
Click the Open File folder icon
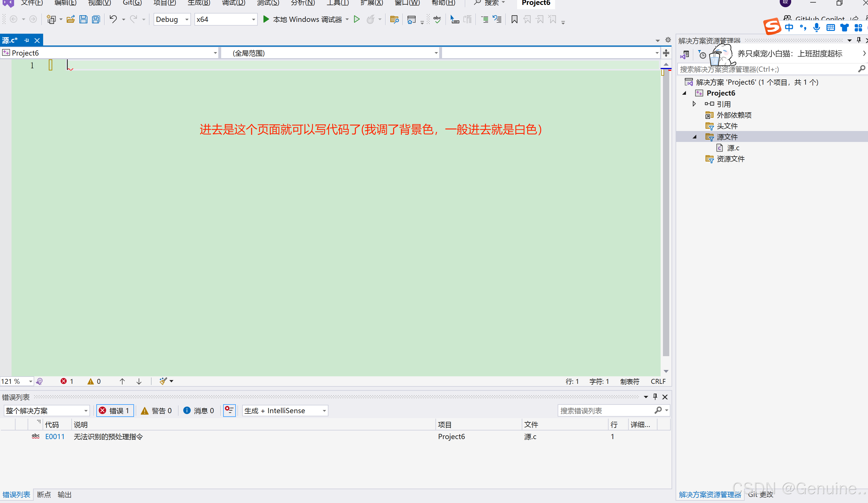pos(71,19)
